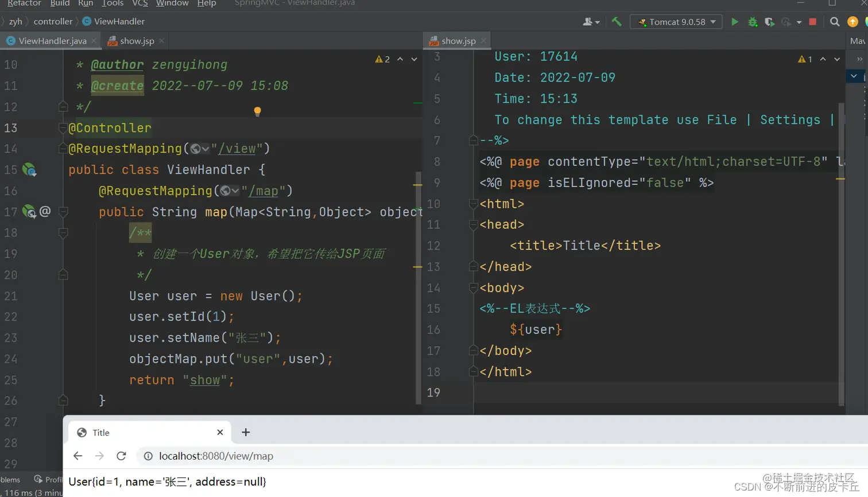868x497 pixels.
Task: Collapse the Javadoc comment fold at line 12
Action: pos(63,107)
